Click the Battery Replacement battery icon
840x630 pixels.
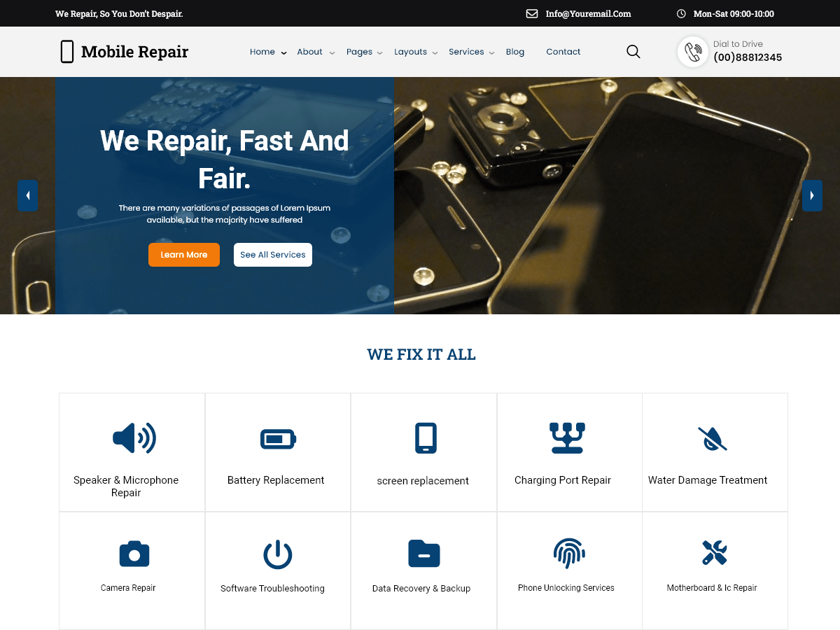tap(278, 439)
